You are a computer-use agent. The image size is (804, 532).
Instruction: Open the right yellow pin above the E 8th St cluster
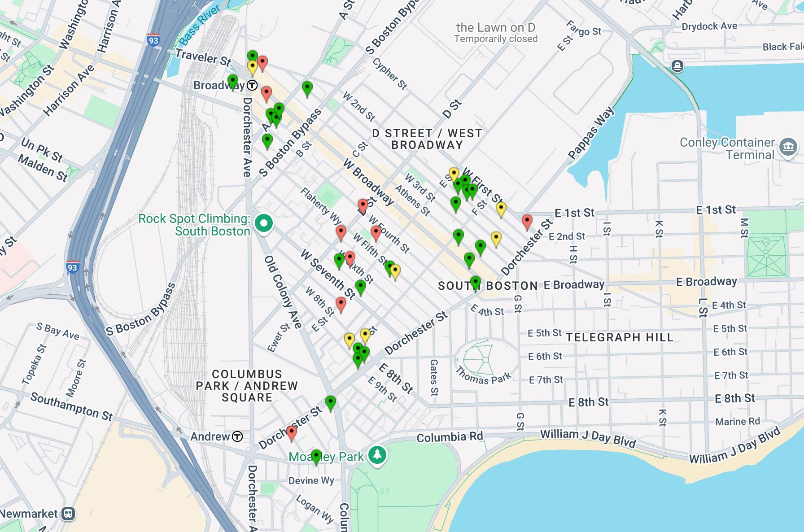coord(365,336)
